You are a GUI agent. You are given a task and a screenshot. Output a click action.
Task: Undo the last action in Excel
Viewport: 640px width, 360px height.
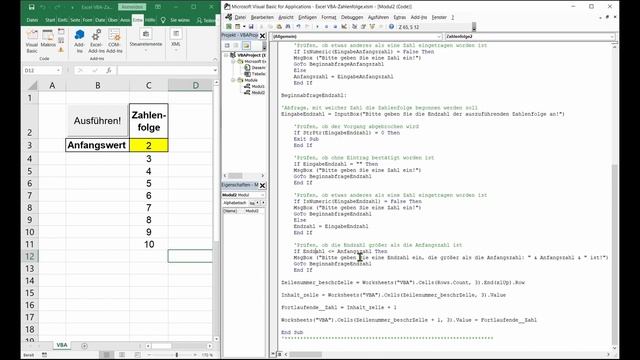43,7
